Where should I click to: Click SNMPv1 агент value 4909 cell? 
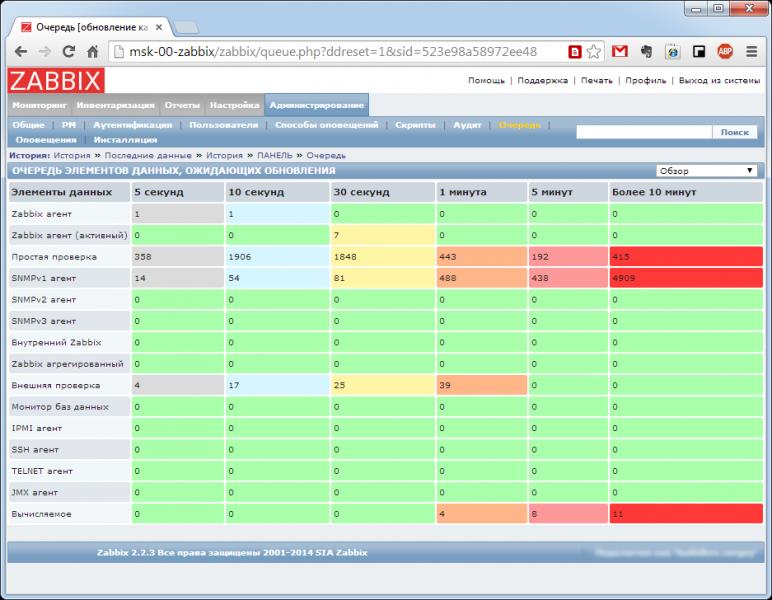click(x=686, y=278)
